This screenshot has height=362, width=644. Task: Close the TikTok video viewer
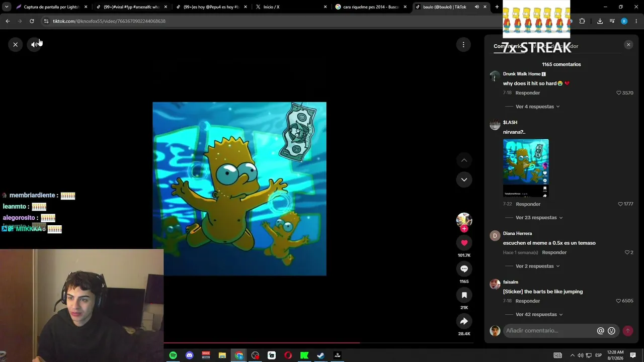point(16,45)
